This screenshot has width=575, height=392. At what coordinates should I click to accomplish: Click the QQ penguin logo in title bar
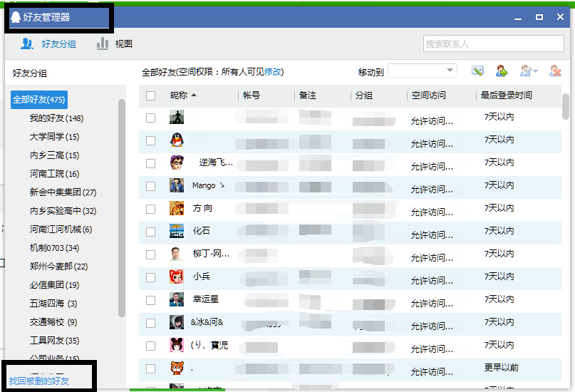pos(16,17)
